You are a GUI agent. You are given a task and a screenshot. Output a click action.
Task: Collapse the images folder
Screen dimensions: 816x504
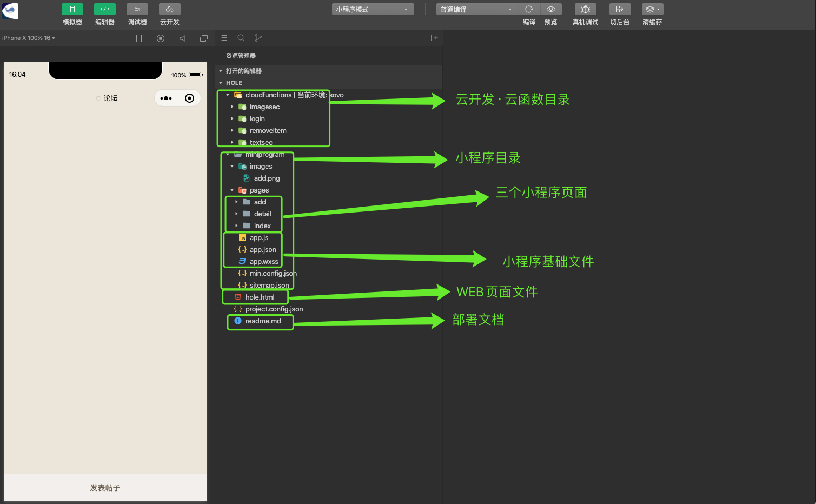coord(232,167)
